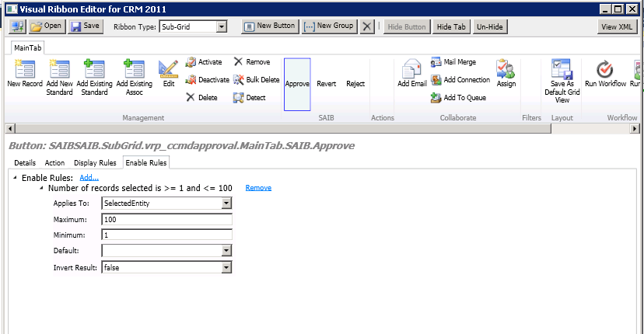Click the Detect ribbon button
Viewport: 644px width, 334px height.
click(x=250, y=97)
